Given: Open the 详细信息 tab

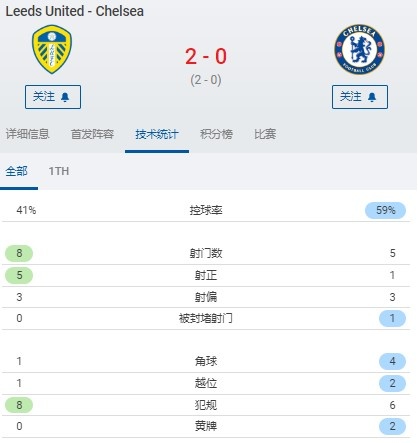Looking at the screenshot, I should pos(27,134).
